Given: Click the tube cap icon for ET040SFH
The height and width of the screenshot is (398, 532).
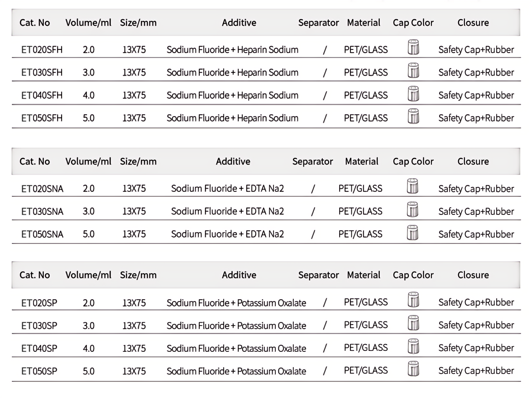Looking at the screenshot, I should pyautogui.click(x=413, y=93).
